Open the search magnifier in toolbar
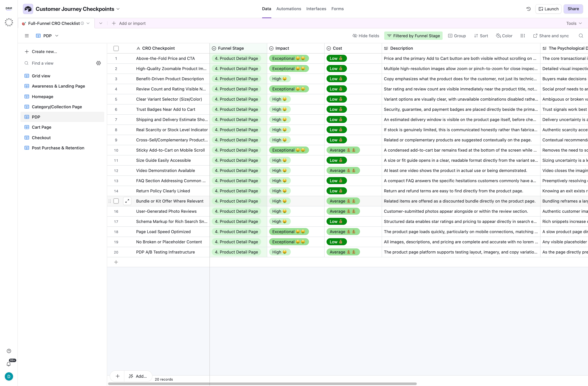 click(581, 36)
